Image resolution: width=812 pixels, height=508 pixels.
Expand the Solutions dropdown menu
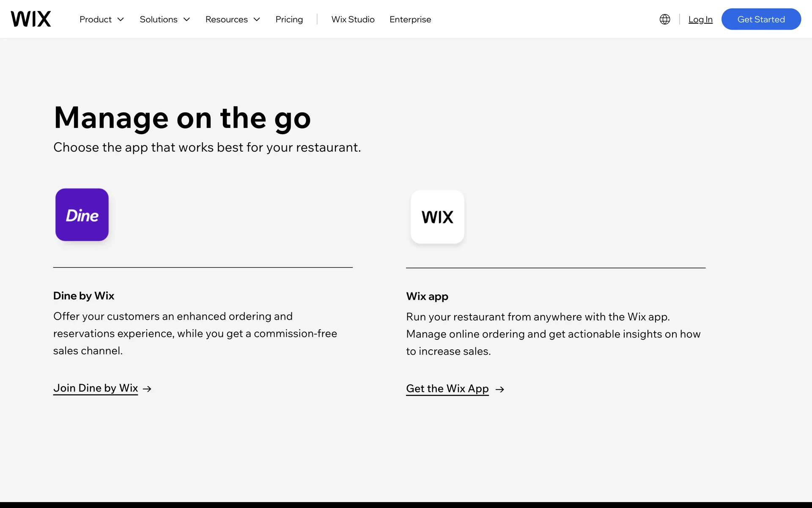pyautogui.click(x=165, y=19)
